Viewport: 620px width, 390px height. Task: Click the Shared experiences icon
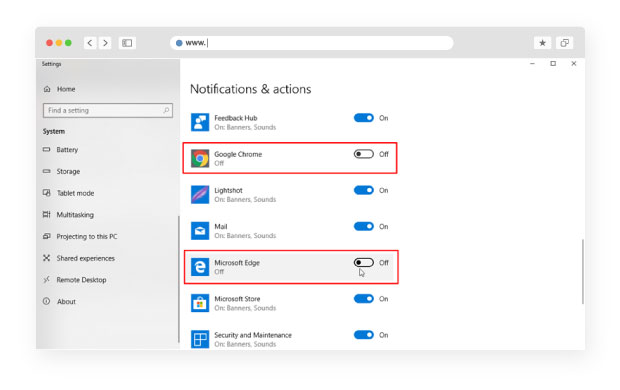[47, 258]
